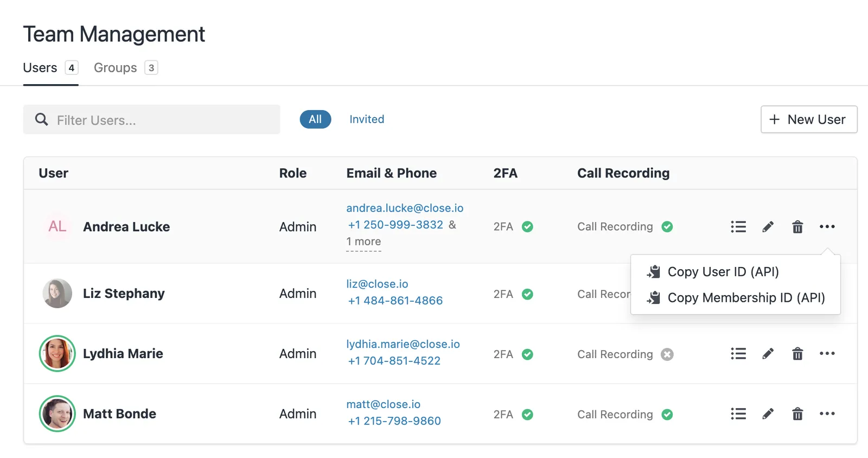The image size is (868, 458).
Task: Open the list icon for Matt Bonde
Action: click(x=738, y=414)
